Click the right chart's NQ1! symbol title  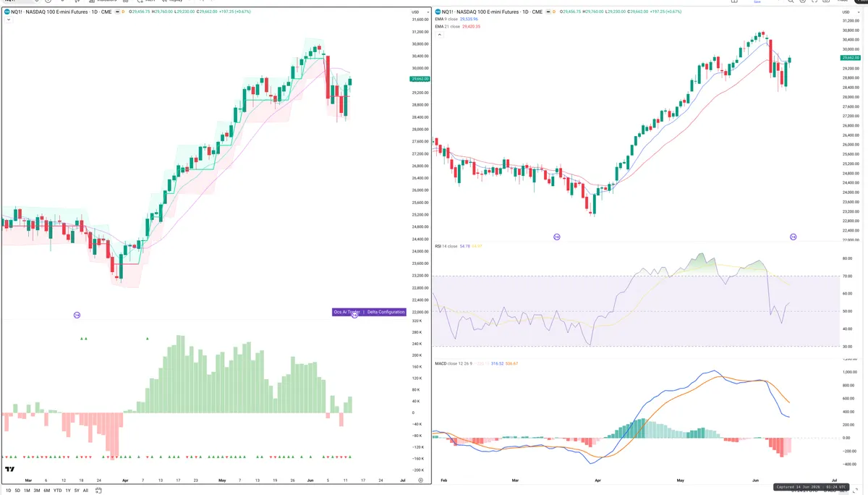[491, 12]
